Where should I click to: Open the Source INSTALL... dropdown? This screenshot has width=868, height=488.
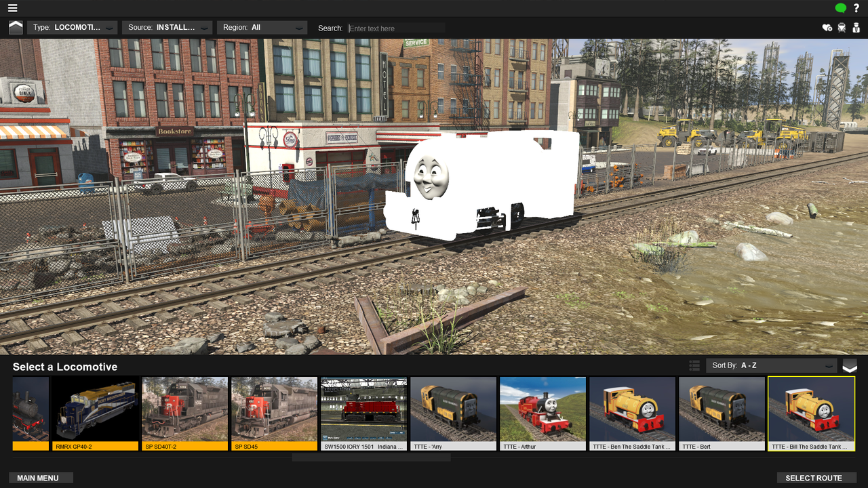tap(167, 28)
